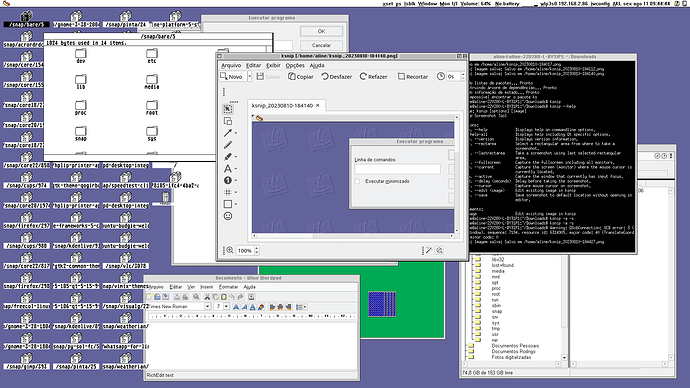Open the dropdown arrow next to Novo
The width and height of the screenshot is (690, 388).
coord(249,77)
